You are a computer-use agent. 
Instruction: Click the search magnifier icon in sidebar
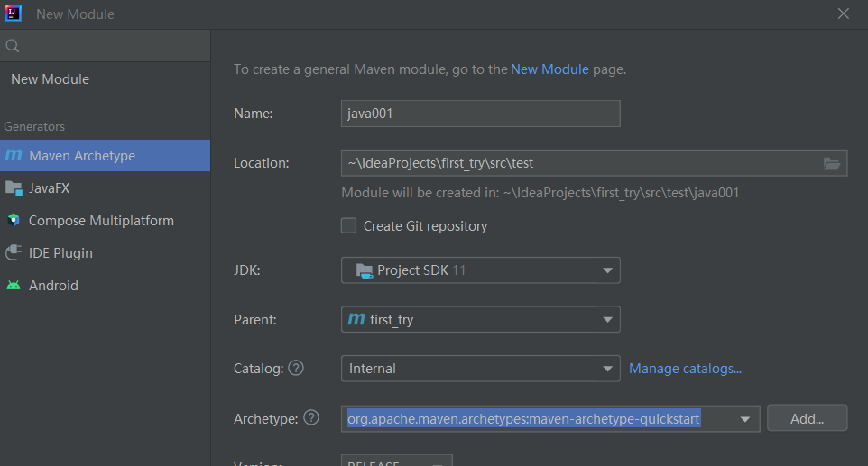click(x=12, y=46)
